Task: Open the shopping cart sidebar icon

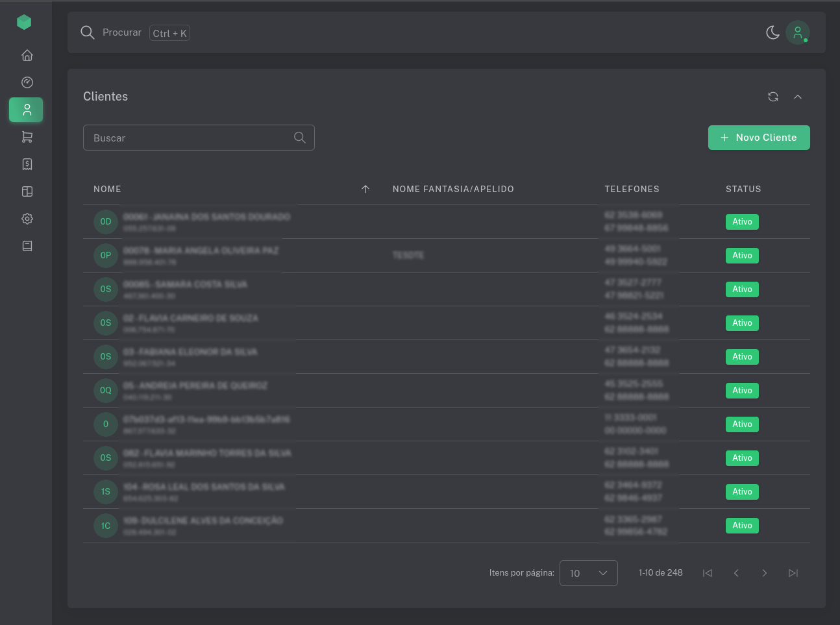Action: (x=27, y=137)
